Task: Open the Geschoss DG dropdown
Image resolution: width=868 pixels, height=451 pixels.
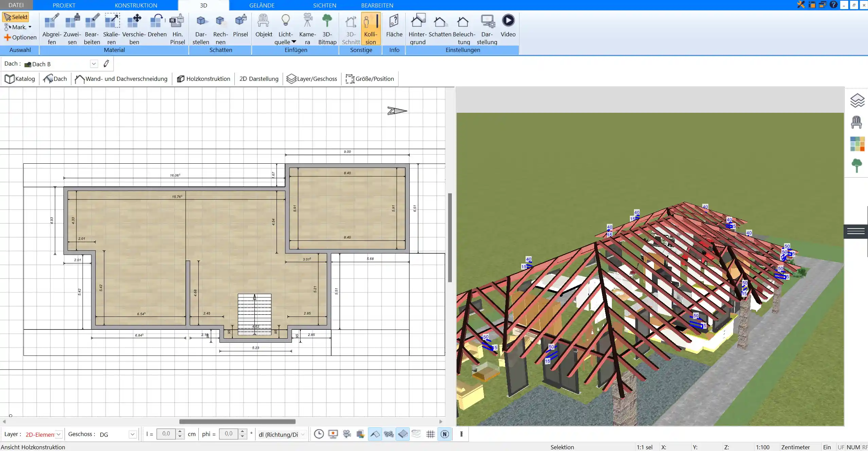Action: 132,434
